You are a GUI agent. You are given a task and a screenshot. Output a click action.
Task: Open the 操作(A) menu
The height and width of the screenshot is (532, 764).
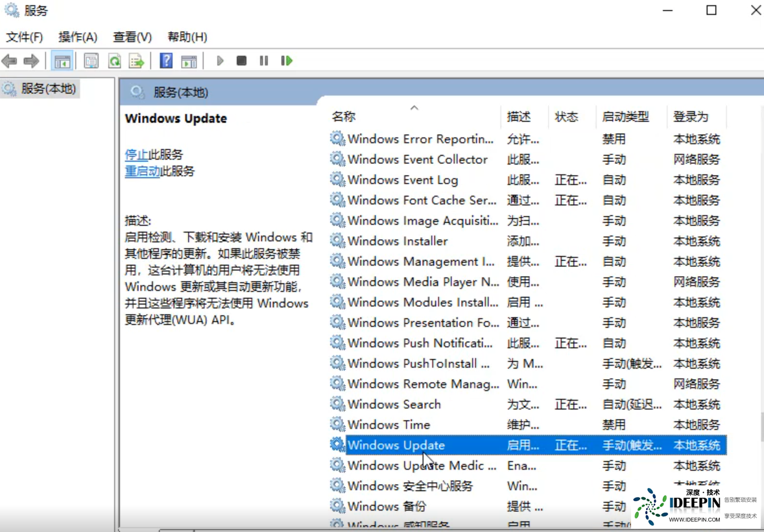click(78, 37)
